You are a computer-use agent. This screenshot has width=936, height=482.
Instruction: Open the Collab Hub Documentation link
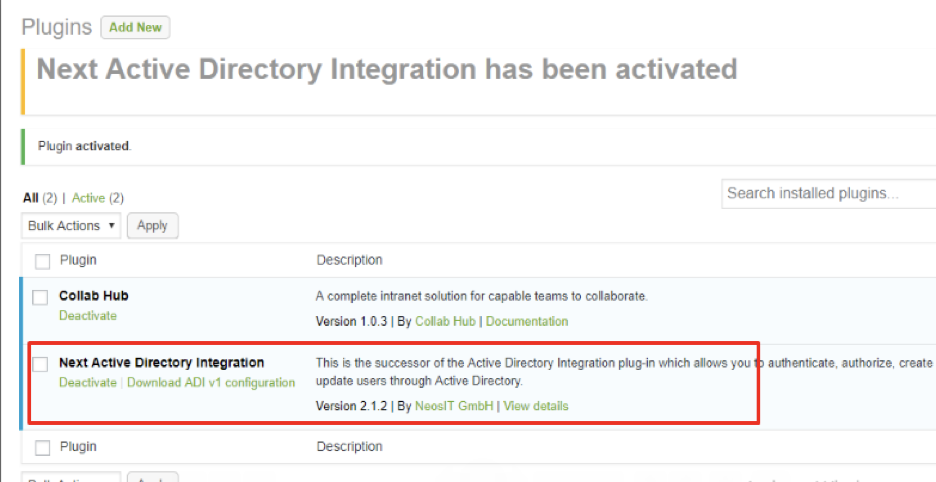[x=526, y=321]
